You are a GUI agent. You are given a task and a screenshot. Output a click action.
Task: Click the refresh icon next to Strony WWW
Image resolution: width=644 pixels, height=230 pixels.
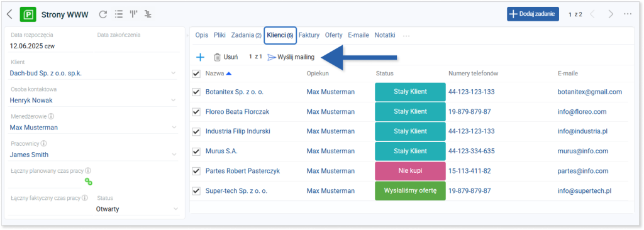tap(103, 14)
